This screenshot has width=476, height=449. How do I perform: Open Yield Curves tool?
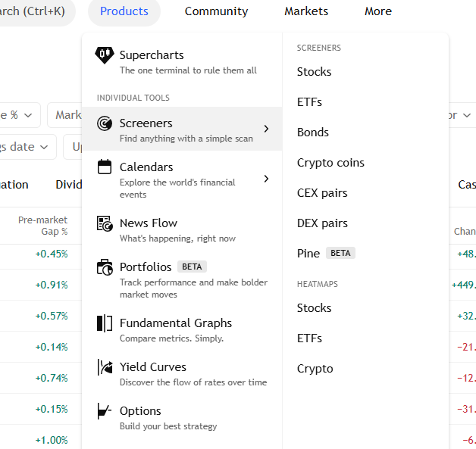pos(182,373)
